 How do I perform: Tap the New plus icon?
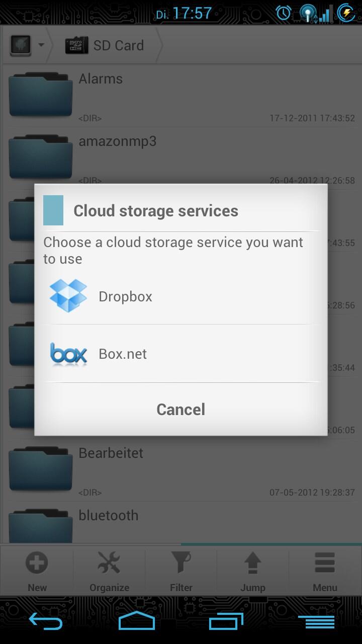coord(37,562)
